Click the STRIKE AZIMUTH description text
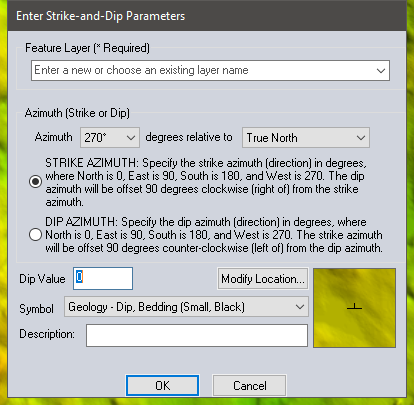The height and width of the screenshot is (405, 414). 206,182
